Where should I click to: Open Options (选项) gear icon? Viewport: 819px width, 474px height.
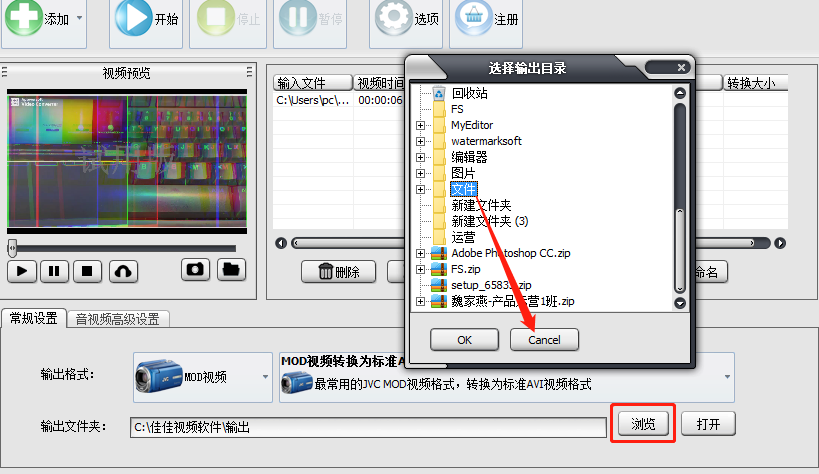(393, 17)
